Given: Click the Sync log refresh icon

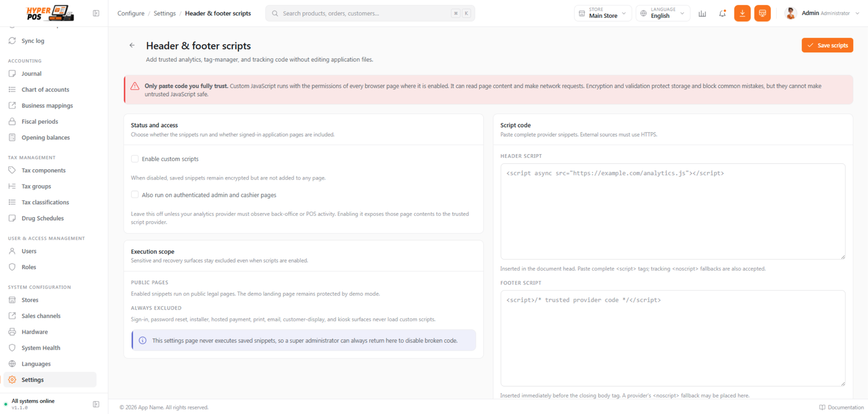Looking at the screenshot, I should 12,41.
